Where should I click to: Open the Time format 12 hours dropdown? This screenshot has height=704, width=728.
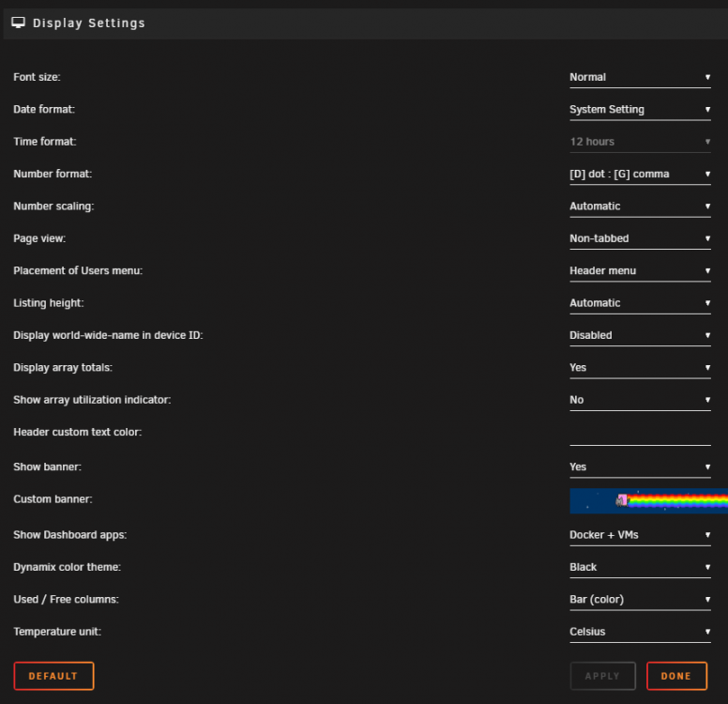[x=640, y=142]
